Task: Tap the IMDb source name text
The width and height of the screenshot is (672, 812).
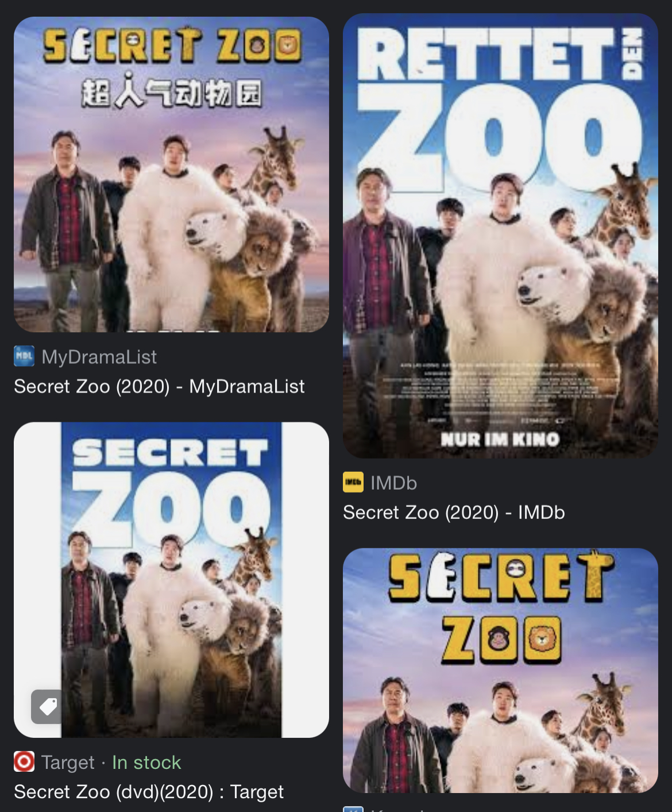Action: tap(393, 483)
